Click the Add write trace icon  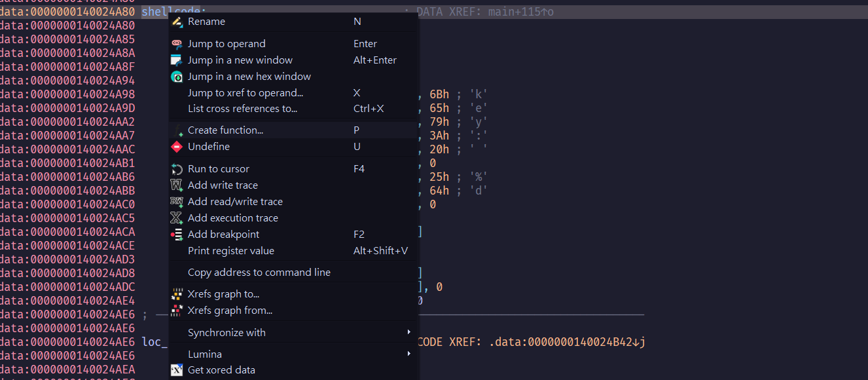click(x=177, y=185)
